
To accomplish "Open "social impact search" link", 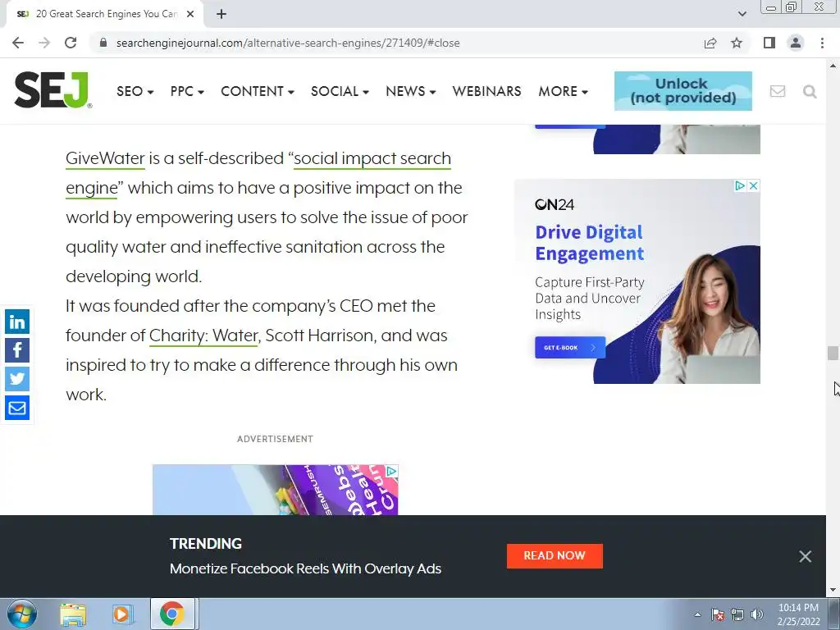I will (372, 158).
